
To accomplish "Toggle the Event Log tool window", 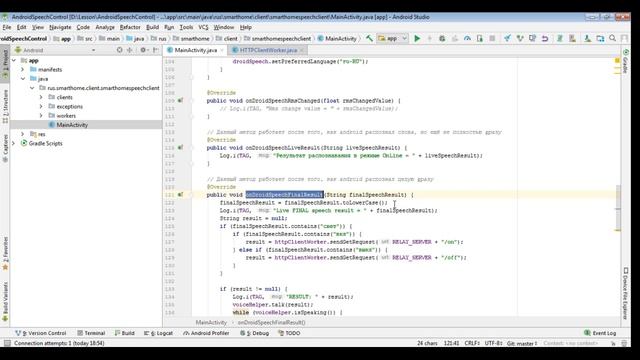I will [600, 333].
